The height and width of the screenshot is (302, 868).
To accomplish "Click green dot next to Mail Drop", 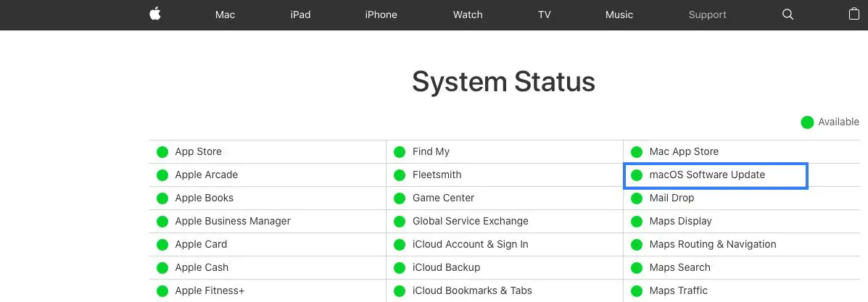I will [637, 198].
